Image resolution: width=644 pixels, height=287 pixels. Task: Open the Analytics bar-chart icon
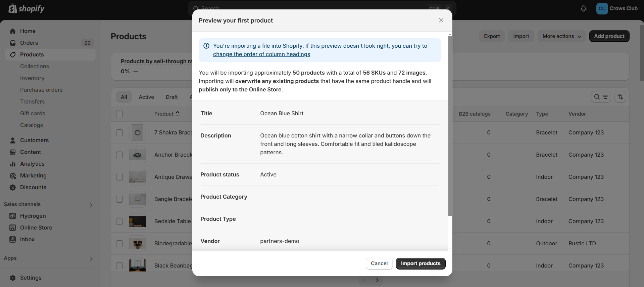[x=13, y=164]
